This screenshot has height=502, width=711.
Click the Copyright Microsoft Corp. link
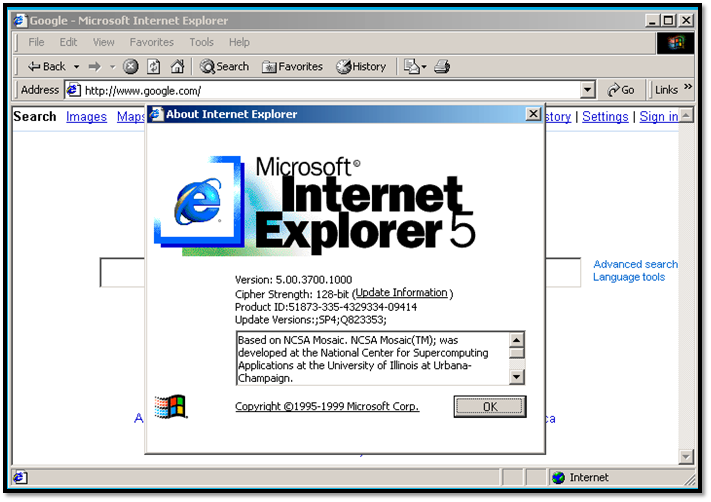point(327,406)
